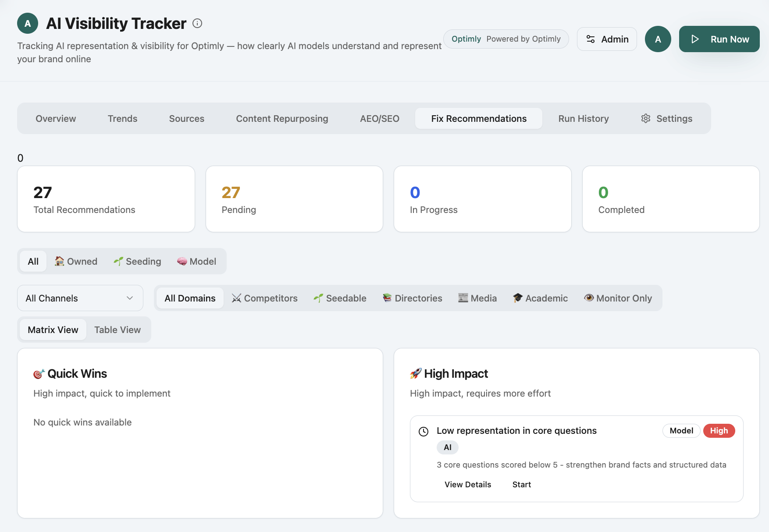The width and height of the screenshot is (769, 532).
Task: Select the Competitors crossed-swords filter icon
Action: tap(236, 298)
